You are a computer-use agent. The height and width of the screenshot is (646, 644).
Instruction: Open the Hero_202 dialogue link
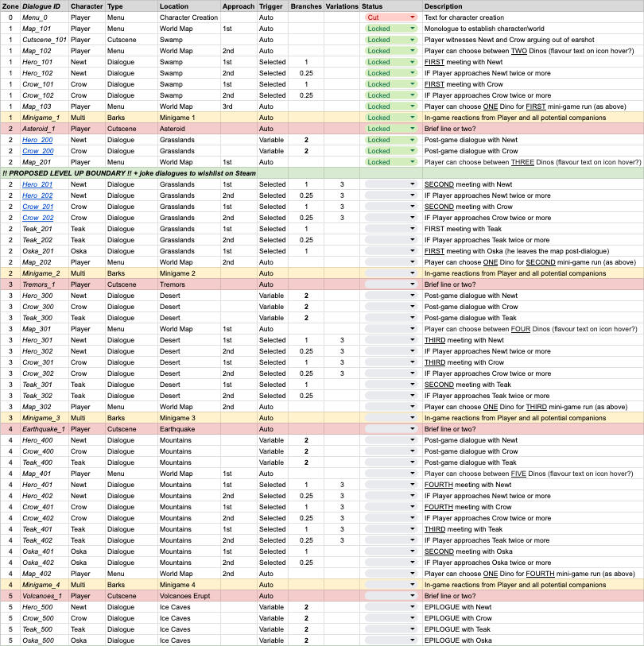37,195
